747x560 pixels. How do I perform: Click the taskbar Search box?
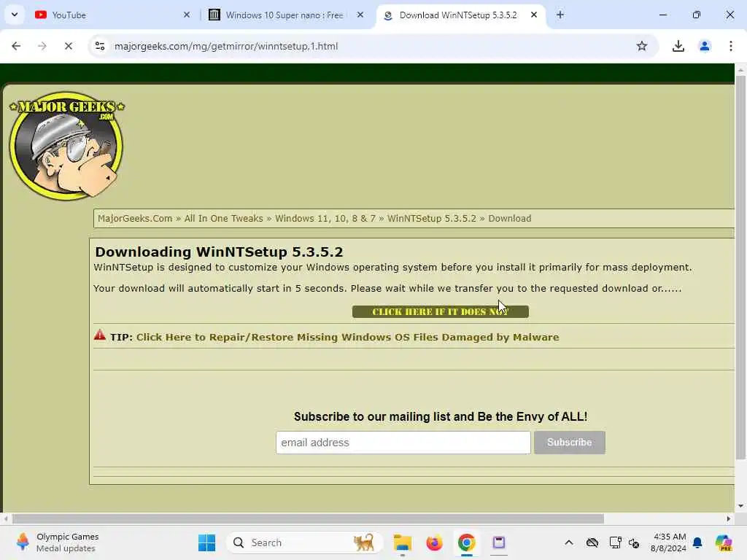pos(305,542)
